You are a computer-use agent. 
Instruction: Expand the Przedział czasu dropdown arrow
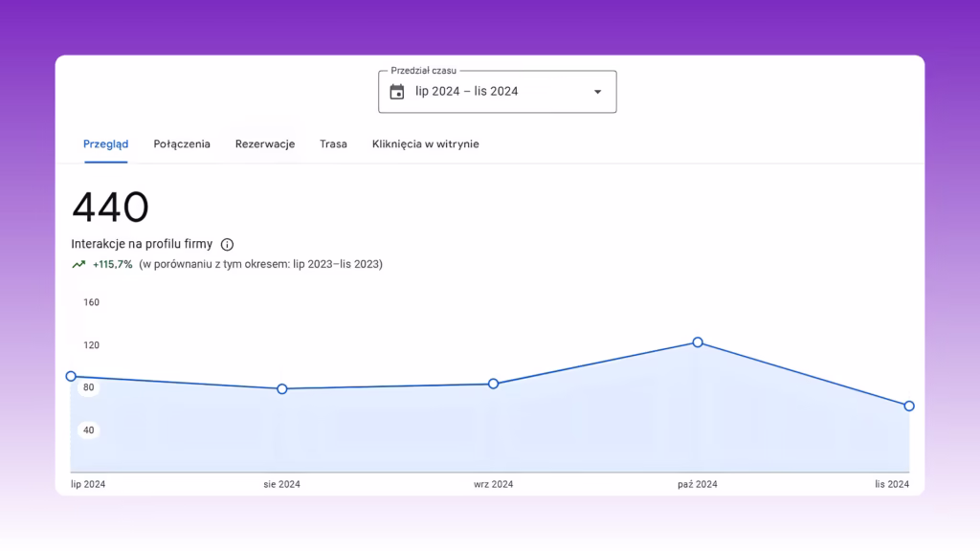597,92
